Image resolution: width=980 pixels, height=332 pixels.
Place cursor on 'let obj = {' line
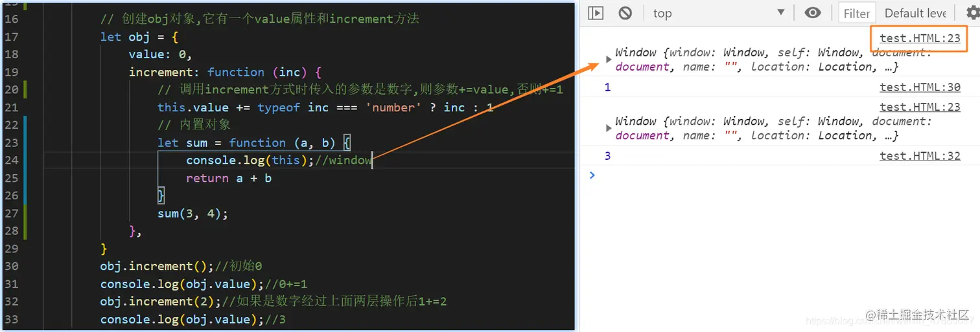click(139, 36)
